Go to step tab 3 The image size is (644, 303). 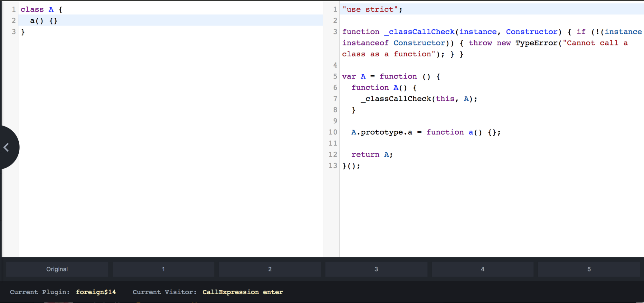[x=376, y=269]
